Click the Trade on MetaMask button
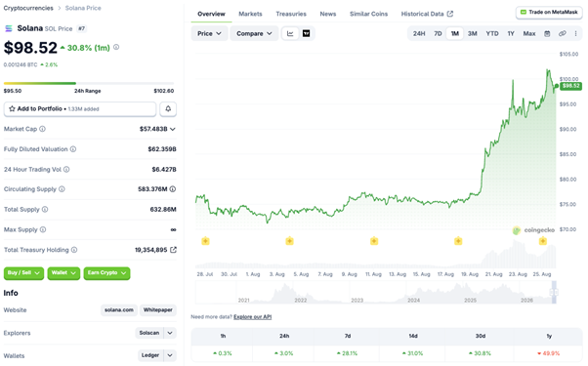Screen dimensions: 588x366 (x=549, y=13)
